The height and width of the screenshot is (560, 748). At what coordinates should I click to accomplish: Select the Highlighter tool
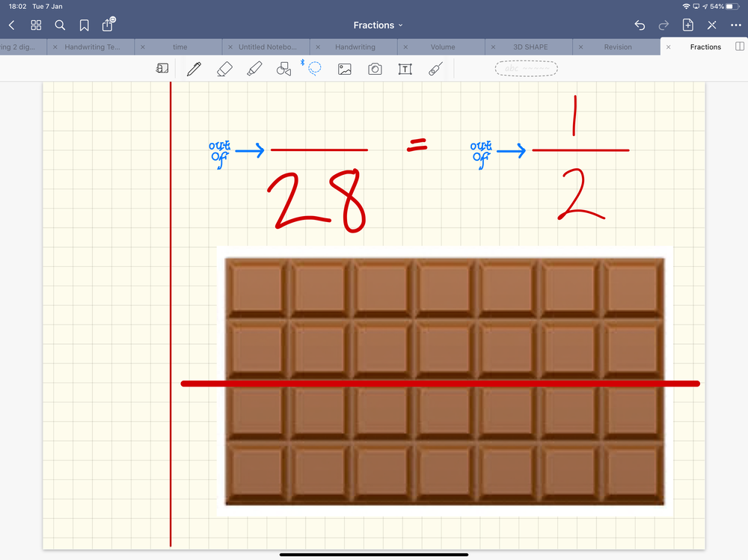(x=255, y=69)
